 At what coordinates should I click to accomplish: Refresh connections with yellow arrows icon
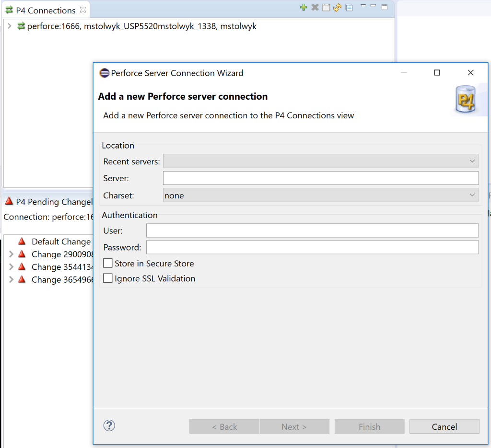337,7
